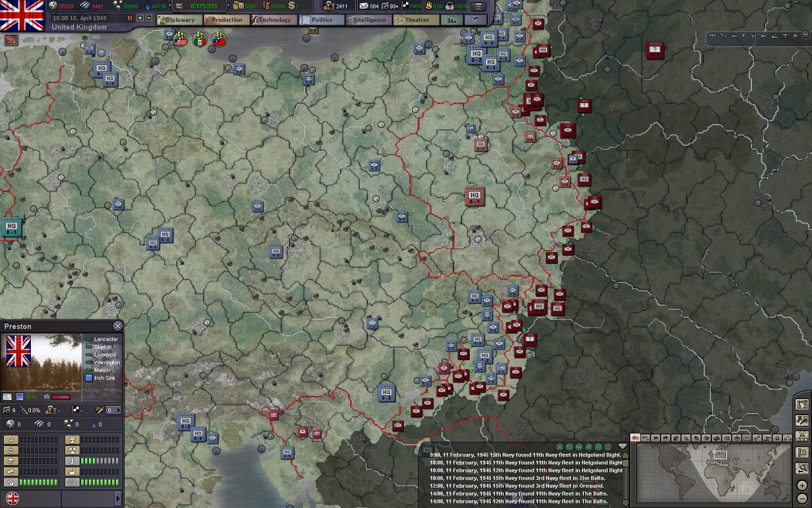This screenshot has height=508, width=812.
Task: Expand the arrow next to the zero counter
Action: click(x=118, y=410)
